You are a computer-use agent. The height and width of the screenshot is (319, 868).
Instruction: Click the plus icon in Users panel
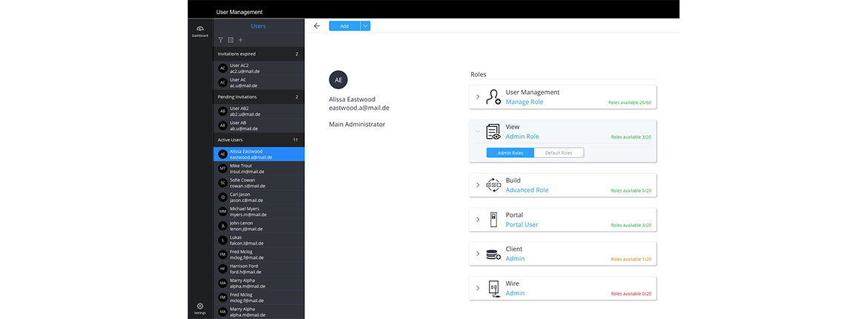coord(240,40)
